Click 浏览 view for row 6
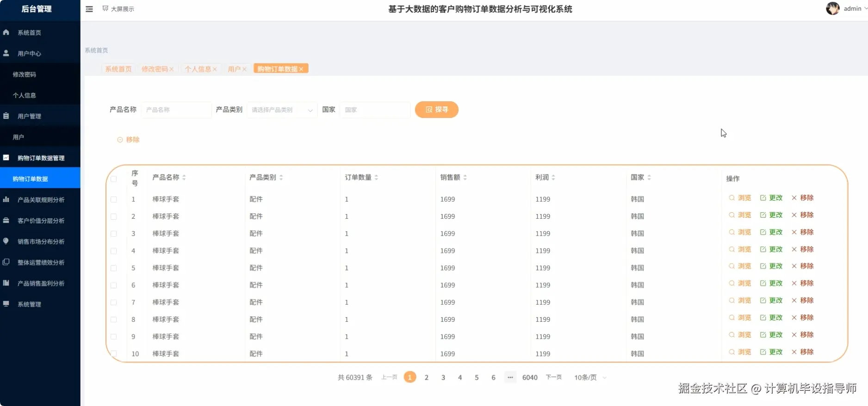The width and height of the screenshot is (868, 406). (740, 283)
